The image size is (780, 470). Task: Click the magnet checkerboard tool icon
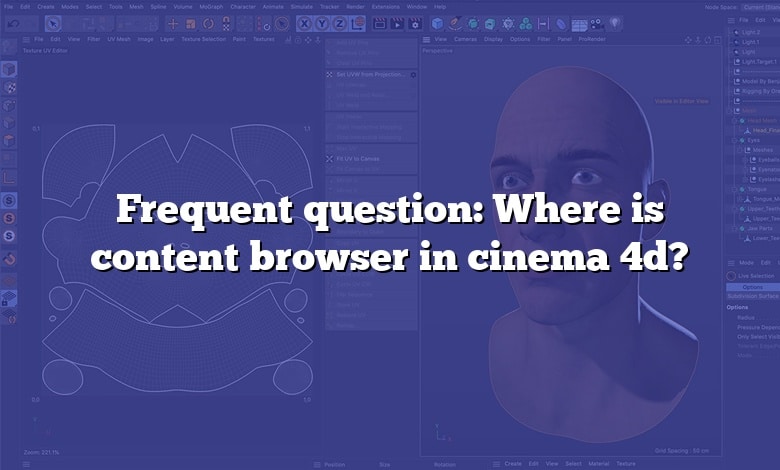(226, 23)
